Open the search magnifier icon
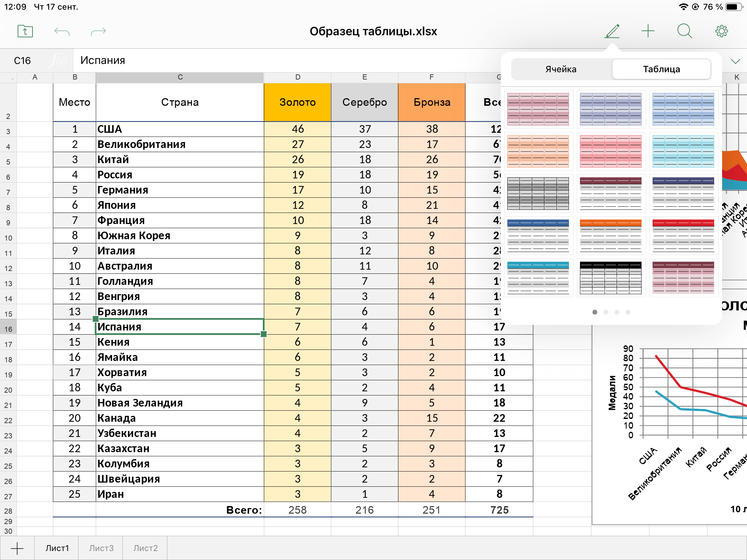The image size is (747, 560). (685, 31)
